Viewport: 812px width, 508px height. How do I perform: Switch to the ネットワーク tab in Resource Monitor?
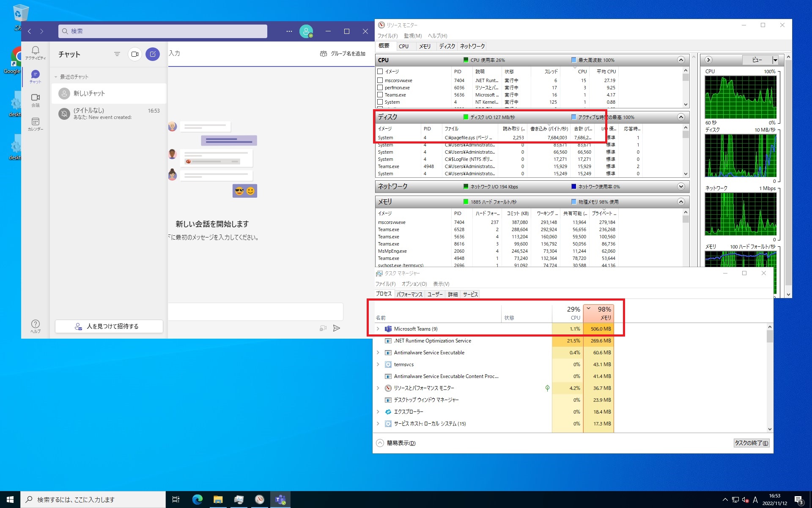coord(472,46)
